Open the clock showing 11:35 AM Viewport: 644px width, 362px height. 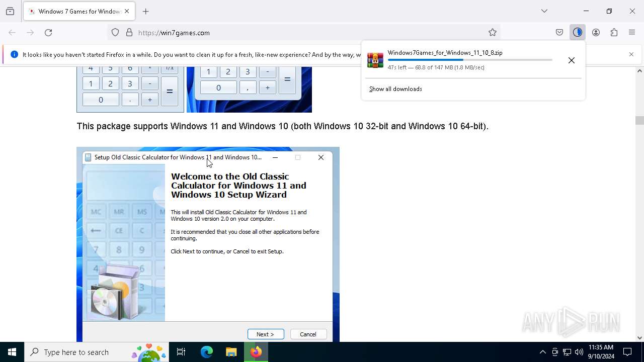[x=601, y=352]
